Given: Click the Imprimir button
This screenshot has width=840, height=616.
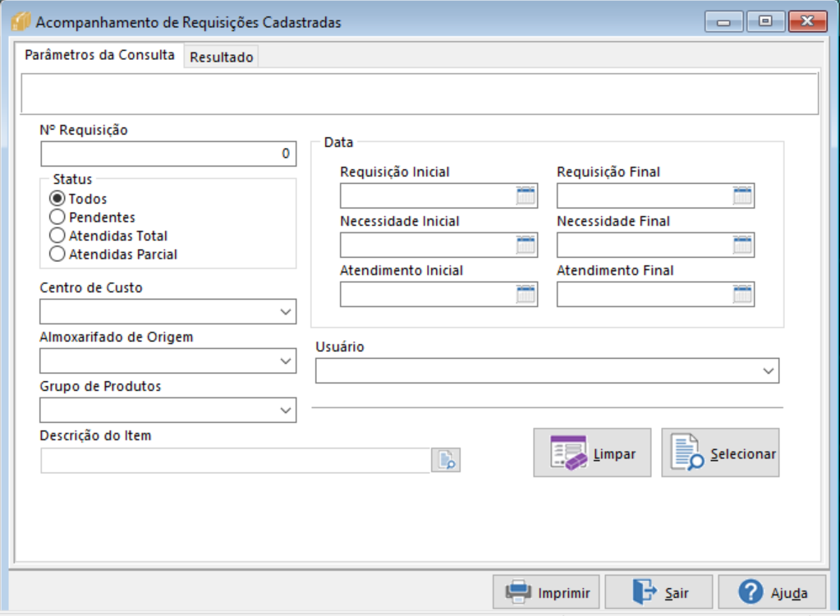Looking at the screenshot, I should [546, 592].
